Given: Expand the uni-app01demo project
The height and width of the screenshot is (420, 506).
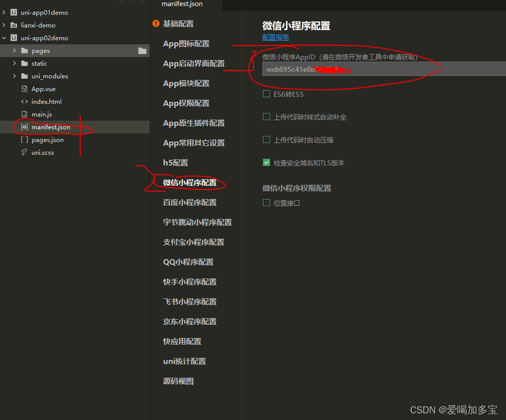Looking at the screenshot, I should (4, 12).
